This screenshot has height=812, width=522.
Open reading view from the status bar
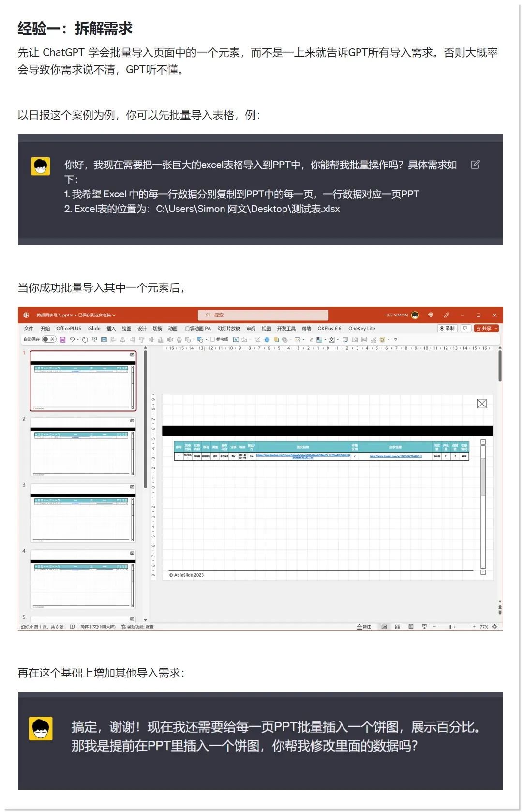pos(411,627)
